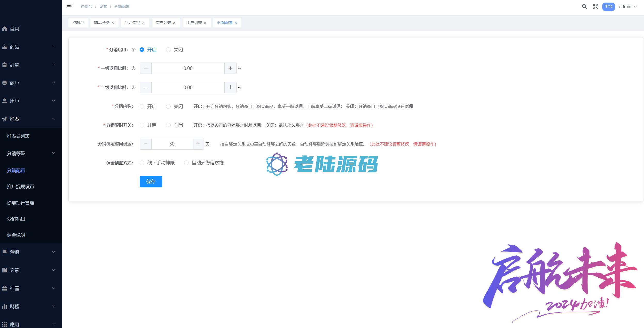The width and height of the screenshot is (644, 328).
Task: Go to 控制台 in the breadcrumb
Action: click(86, 7)
